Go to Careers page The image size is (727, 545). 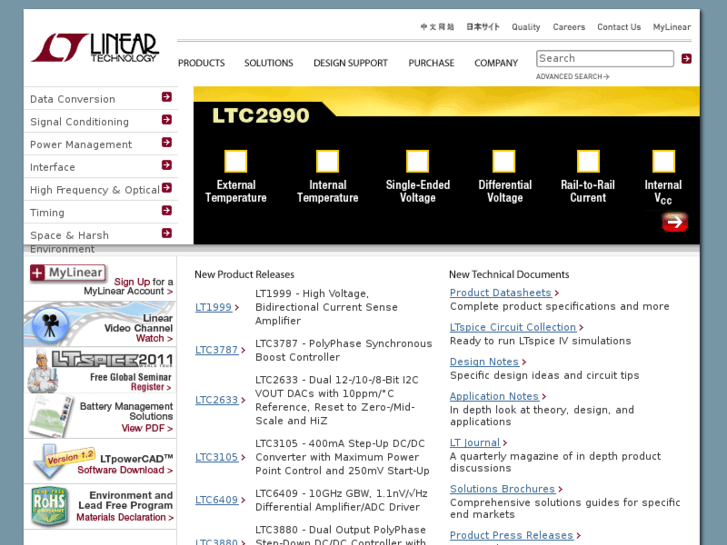tap(569, 27)
